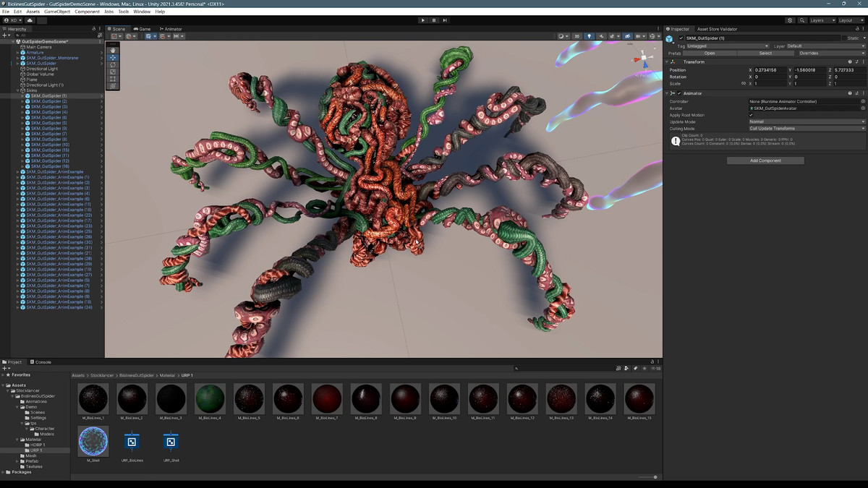The image size is (868, 488).
Task: Toggle 2D view mode in Scene
Action: pos(576,36)
